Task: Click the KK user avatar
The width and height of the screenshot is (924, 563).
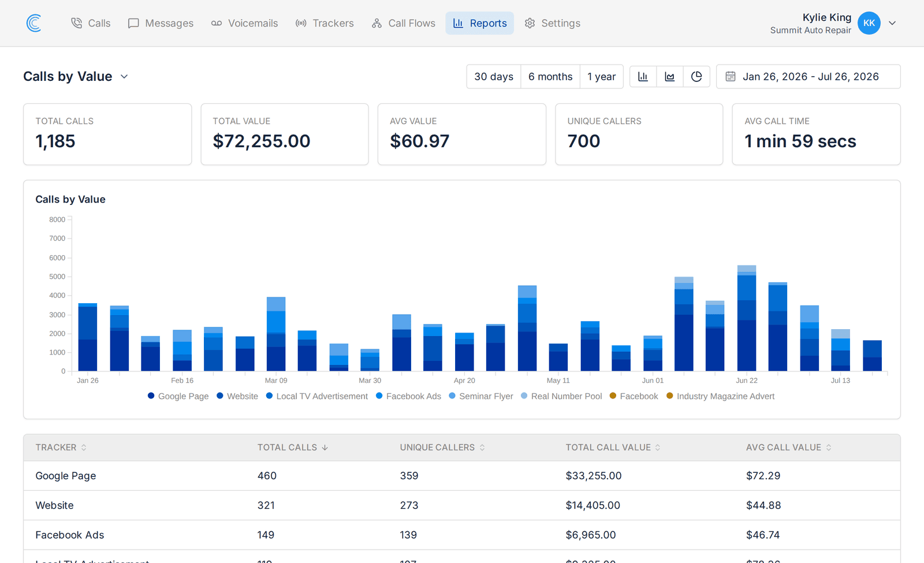Action: pos(869,23)
